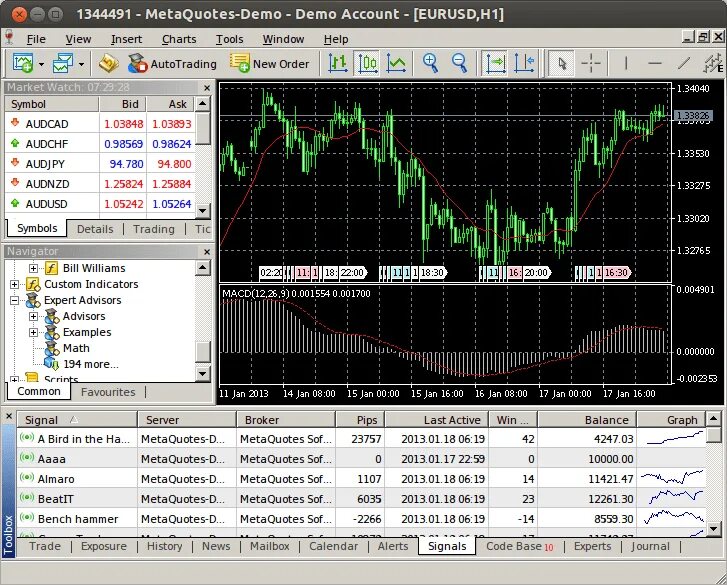This screenshot has height=585, width=727.
Task: Toggle chart shift button
Action: 524,63
